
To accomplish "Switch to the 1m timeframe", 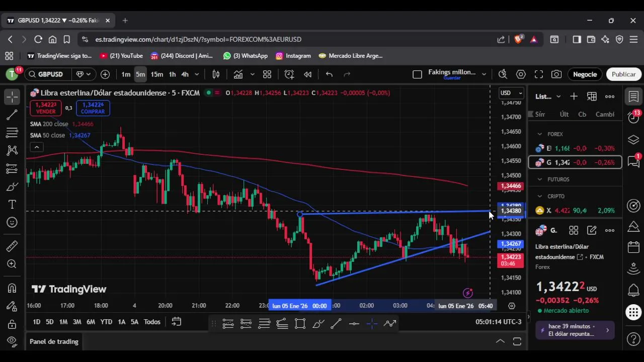I will 126,74.
